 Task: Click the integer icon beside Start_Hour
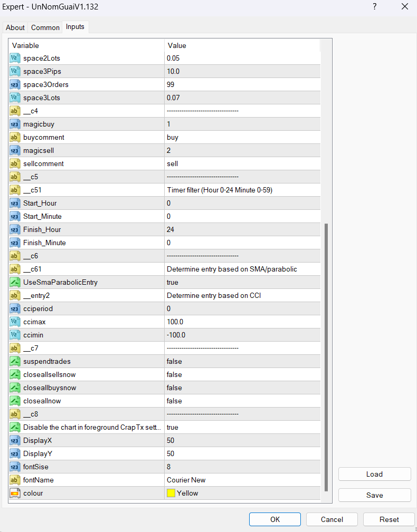pyautogui.click(x=15, y=203)
